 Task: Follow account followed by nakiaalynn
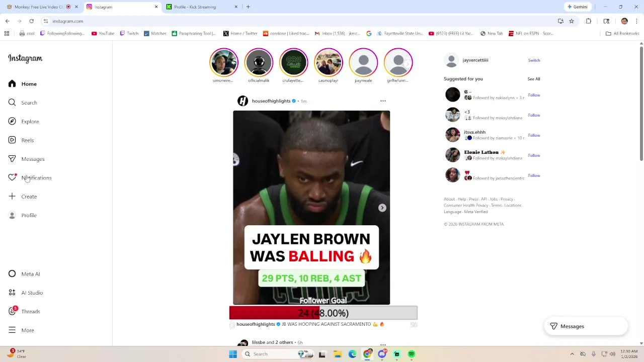(534, 95)
